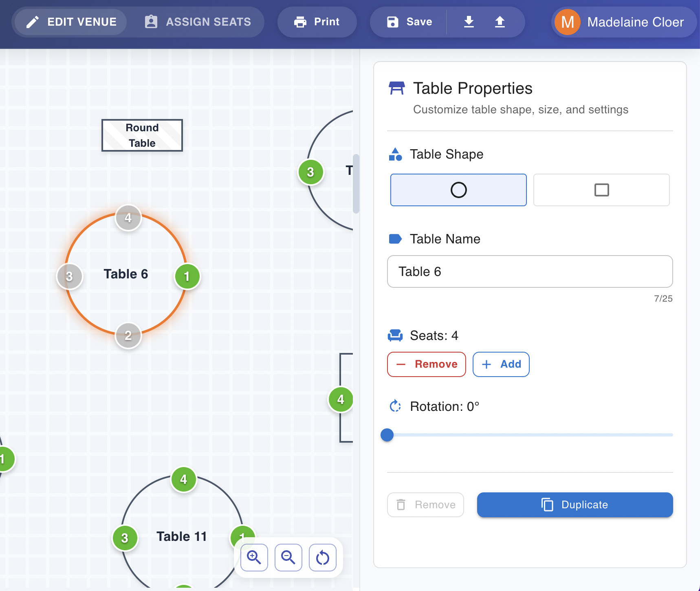The image size is (700, 591).
Task: Click the Rotation arrow icon
Action: tap(395, 406)
